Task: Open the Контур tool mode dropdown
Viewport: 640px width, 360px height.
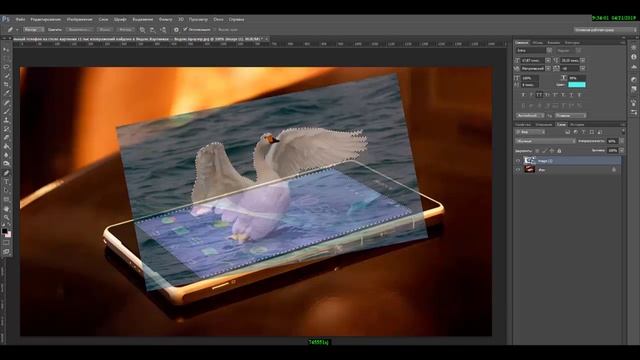Action: (33, 29)
